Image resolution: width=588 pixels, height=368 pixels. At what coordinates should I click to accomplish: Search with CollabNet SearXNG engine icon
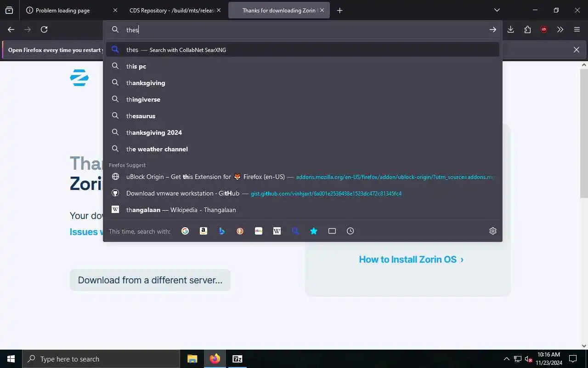point(295,231)
